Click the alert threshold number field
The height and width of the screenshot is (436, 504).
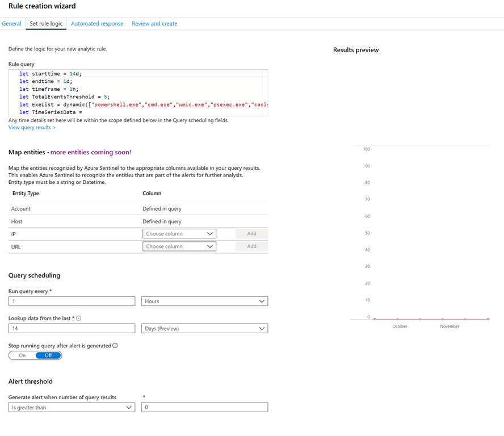204,408
